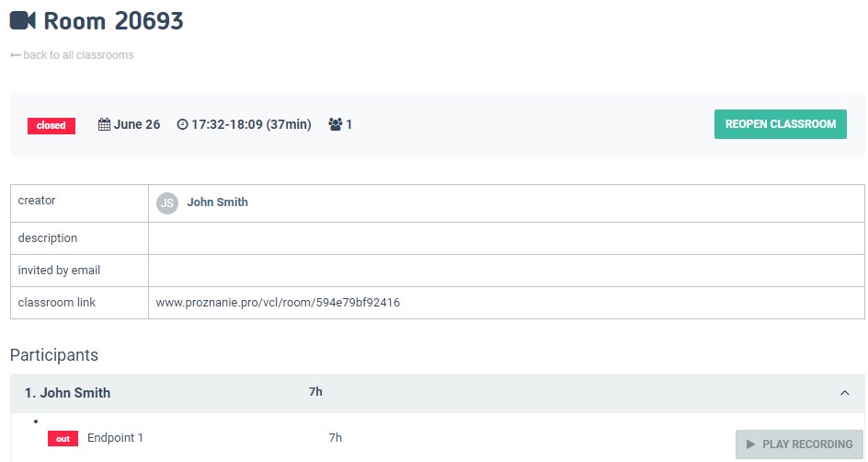Click the calendar icon next to June 26
The height and width of the screenshot is (462, 868).
104,124
